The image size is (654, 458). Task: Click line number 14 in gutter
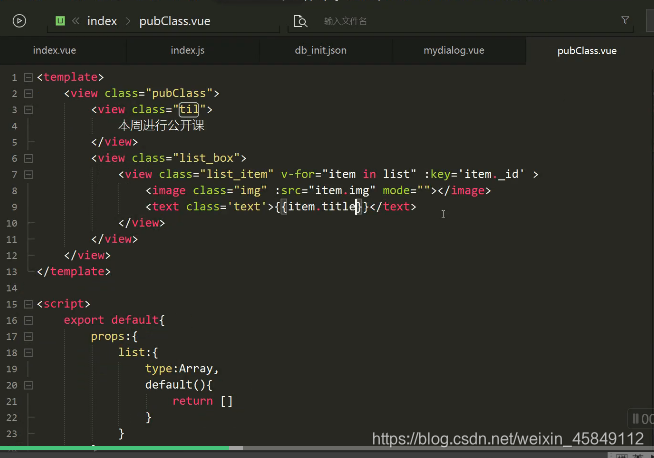(x=12, y=288)
